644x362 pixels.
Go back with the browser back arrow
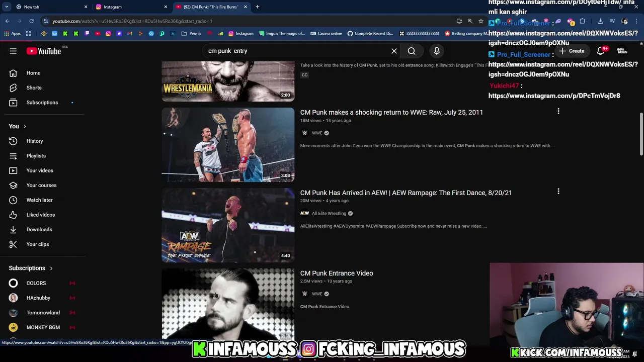8,21
